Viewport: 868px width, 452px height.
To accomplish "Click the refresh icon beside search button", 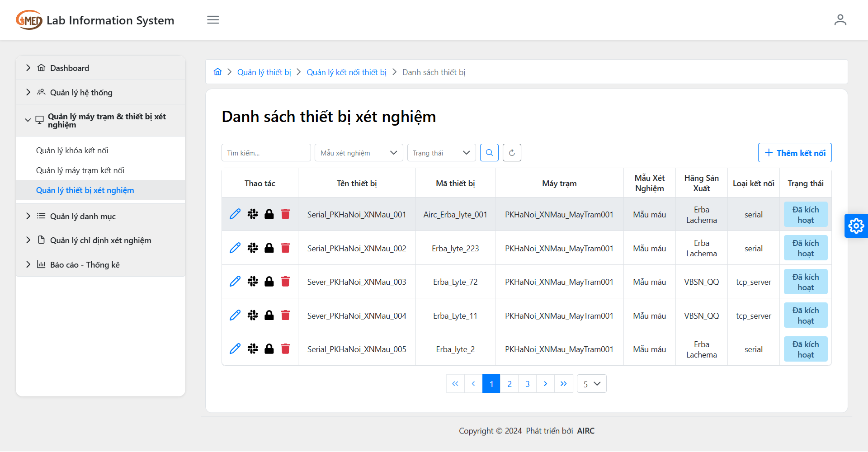I will click(512, 153).
